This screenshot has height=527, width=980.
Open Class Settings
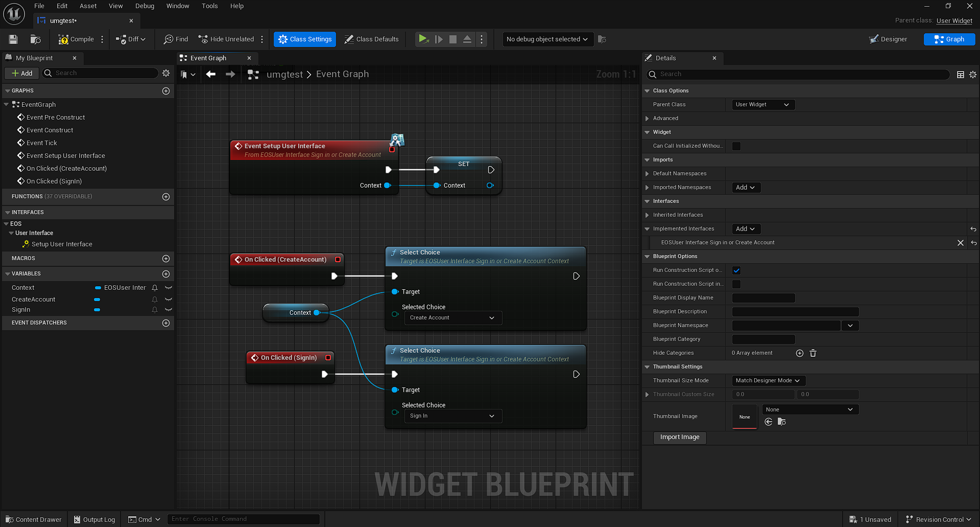pos(304,39)
